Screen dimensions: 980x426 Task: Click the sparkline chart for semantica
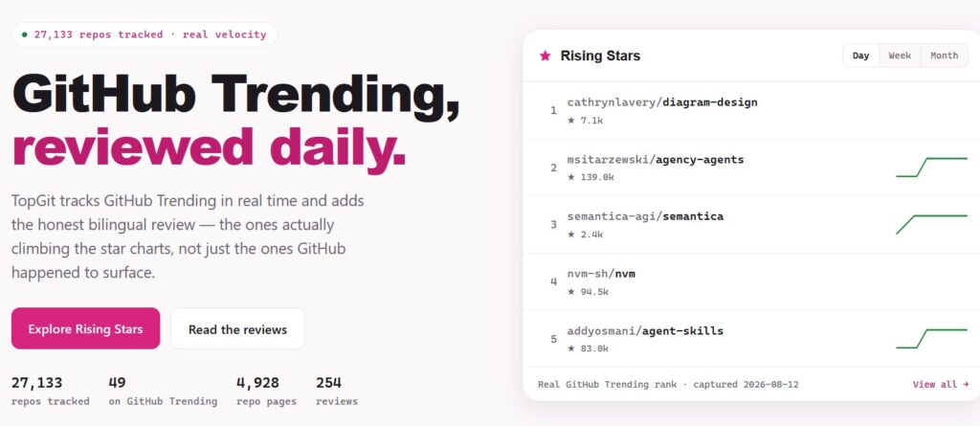coord(931,225)
